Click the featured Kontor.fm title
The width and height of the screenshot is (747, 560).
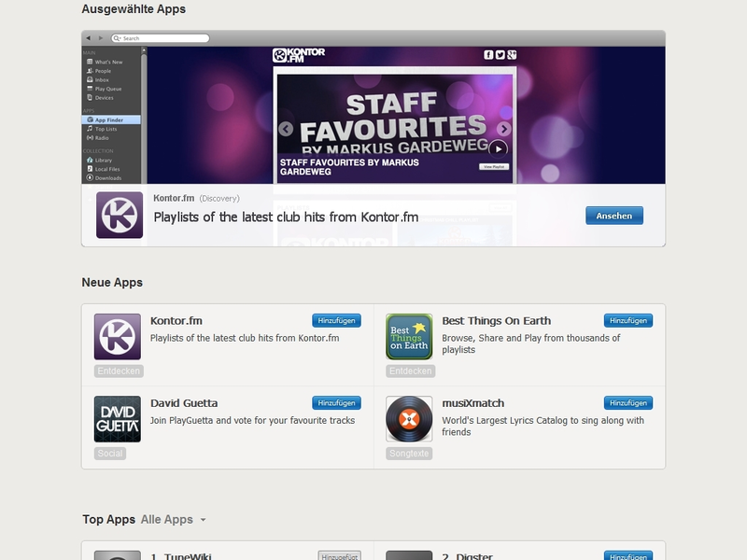click(174, 198)
